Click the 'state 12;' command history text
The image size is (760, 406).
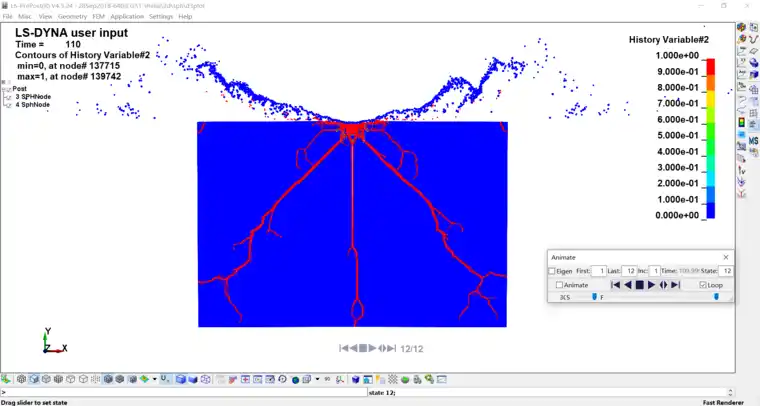pos(382,392)
